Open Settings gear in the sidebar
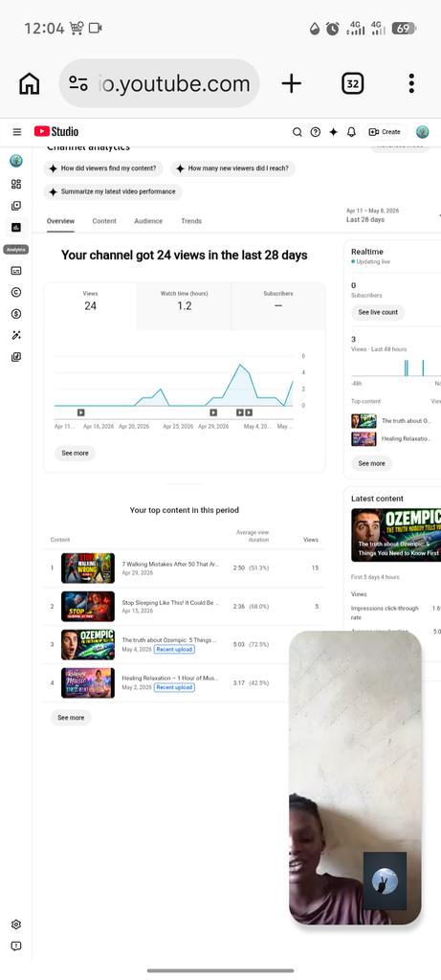This screenshot has width=441, height=980. point(16,924)
